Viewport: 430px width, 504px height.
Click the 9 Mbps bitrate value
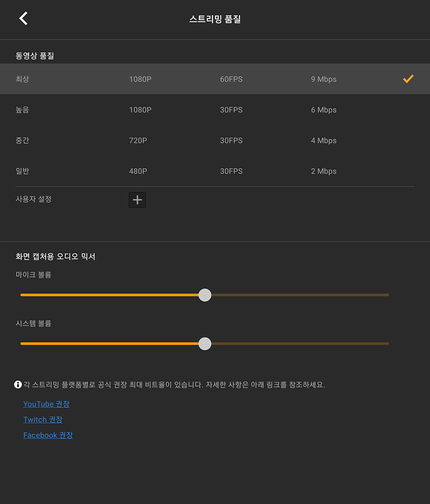(x=323, y=79)
